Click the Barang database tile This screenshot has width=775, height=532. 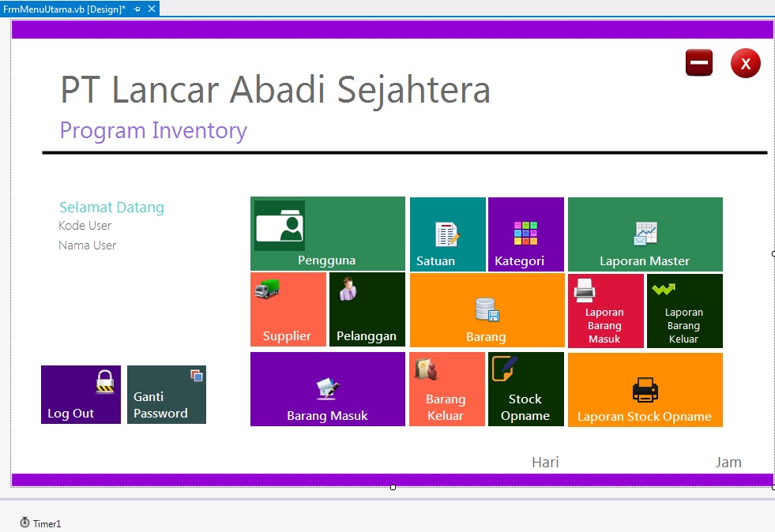[486, 309]
